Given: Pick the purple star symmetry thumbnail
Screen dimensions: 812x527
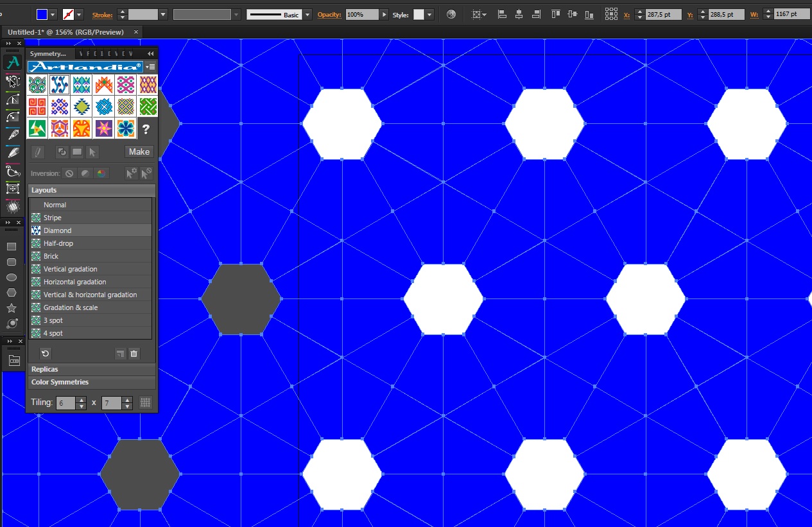Looking at the screenshot, I should click(103, 128).
